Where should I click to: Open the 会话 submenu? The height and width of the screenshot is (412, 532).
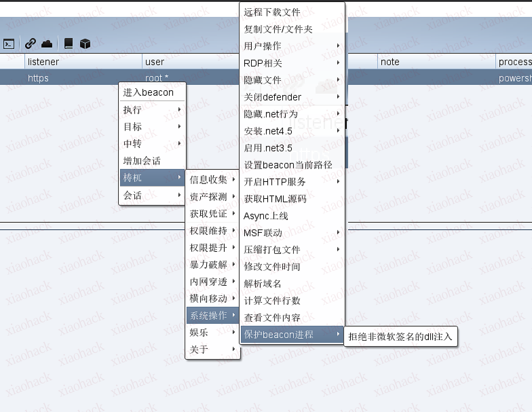pos(152,195)
